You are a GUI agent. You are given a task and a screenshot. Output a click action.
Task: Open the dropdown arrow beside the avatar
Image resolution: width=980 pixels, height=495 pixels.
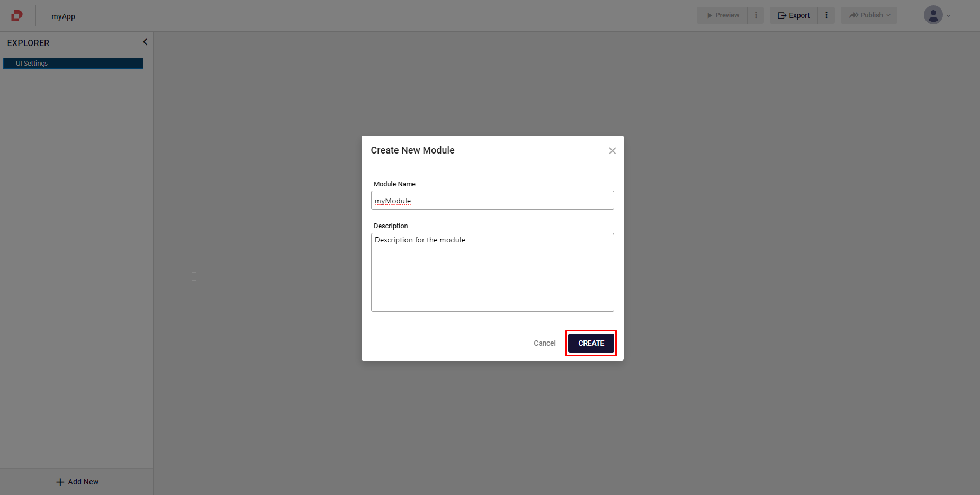(x=948, y=16)
